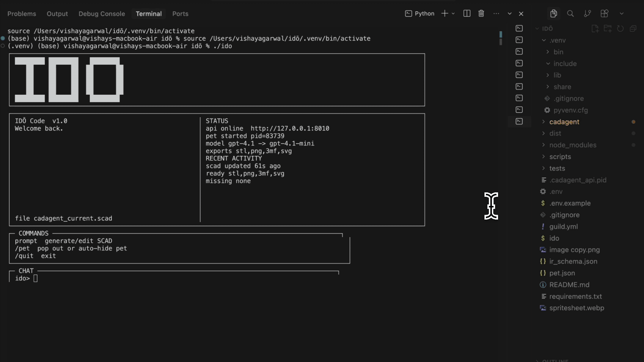Kill terminal with the trash icon
The image size is (644, 362).
pos(481,14)
